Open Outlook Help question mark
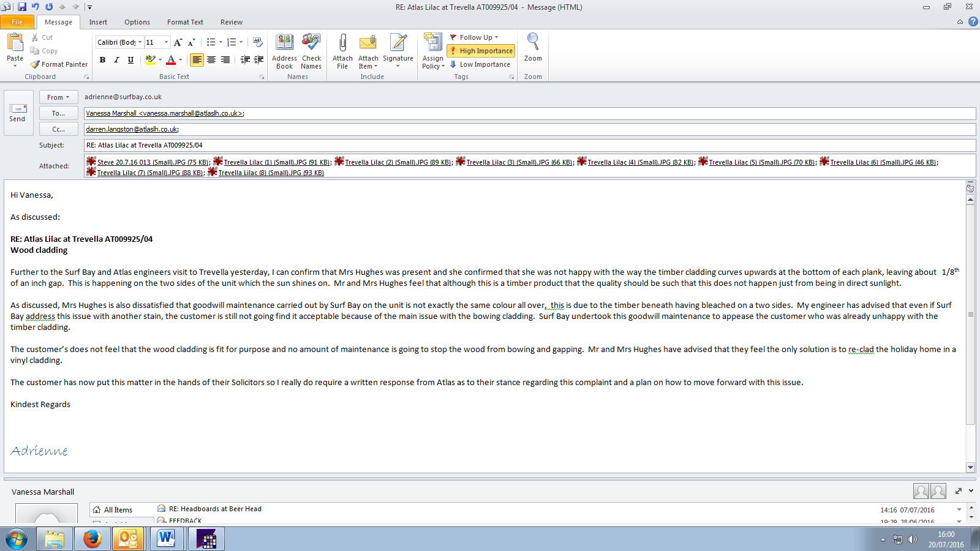Image resolution: width=980 pixels, height=551 pixels. pyautogui.click(x=973, y=21)
